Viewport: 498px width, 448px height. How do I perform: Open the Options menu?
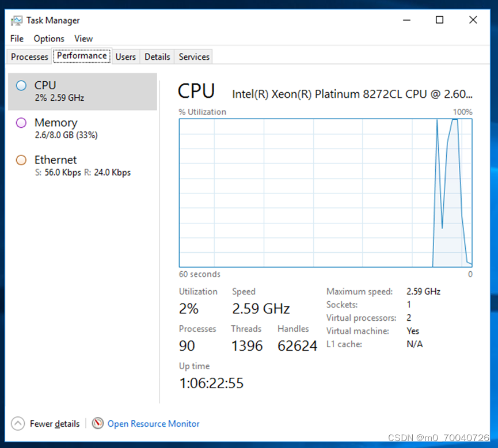(49, 39)
